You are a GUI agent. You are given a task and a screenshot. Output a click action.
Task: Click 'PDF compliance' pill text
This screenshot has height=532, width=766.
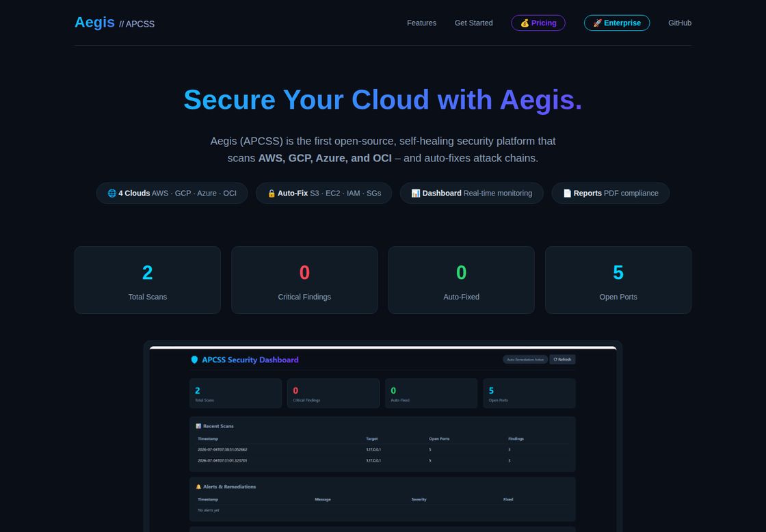point(631,194)
